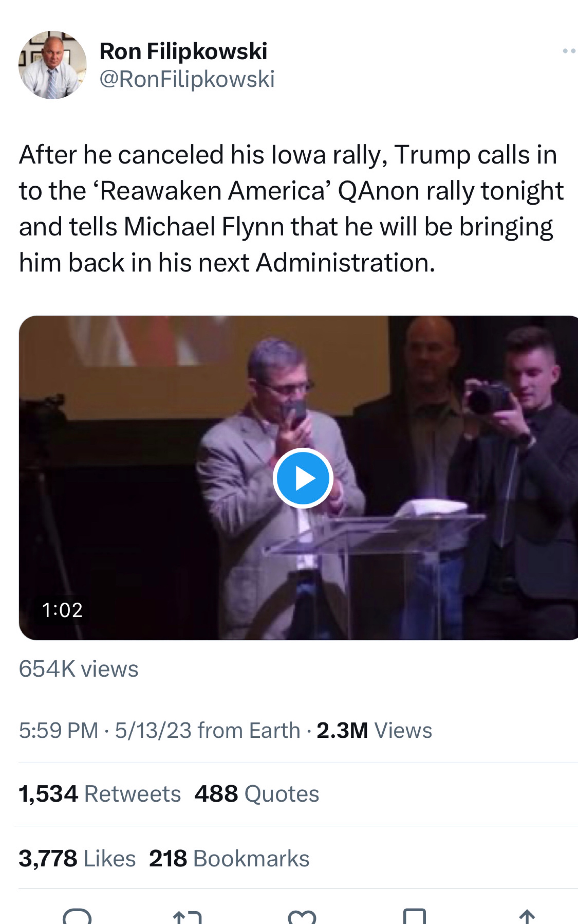Tap the 5/13/23 from Earth date
The image size is (578, 924).
(x=207, y=730)
